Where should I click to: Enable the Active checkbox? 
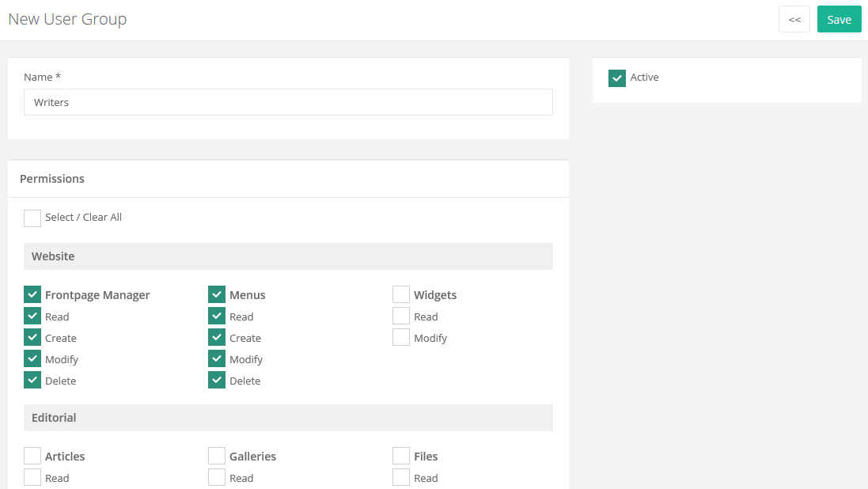pyautogui.click(x=616, y=78)
